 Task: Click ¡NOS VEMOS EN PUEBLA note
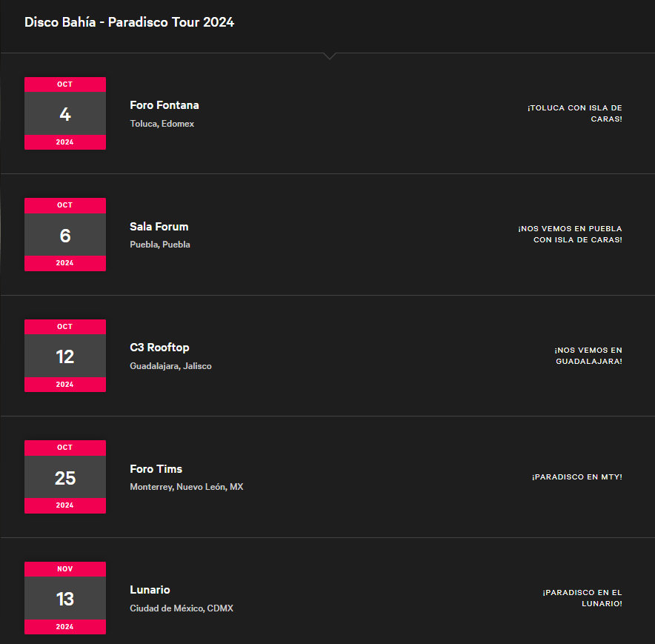571,234
